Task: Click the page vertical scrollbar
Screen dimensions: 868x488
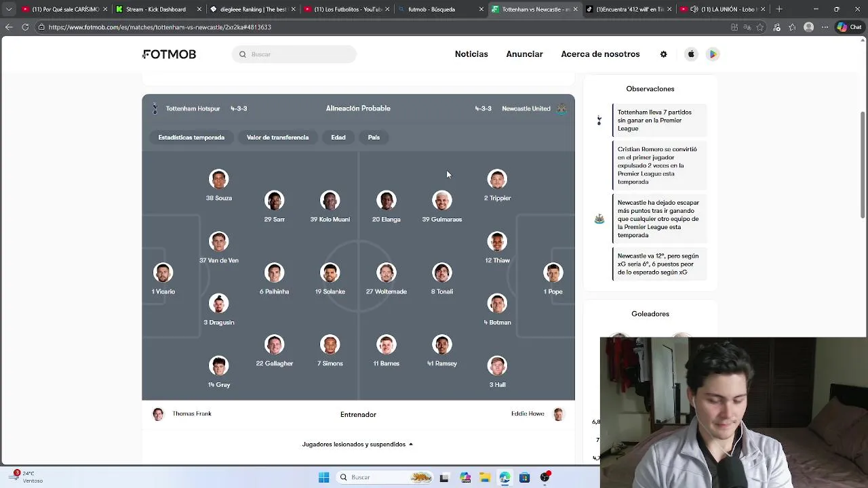Action: tap(863, 166)
